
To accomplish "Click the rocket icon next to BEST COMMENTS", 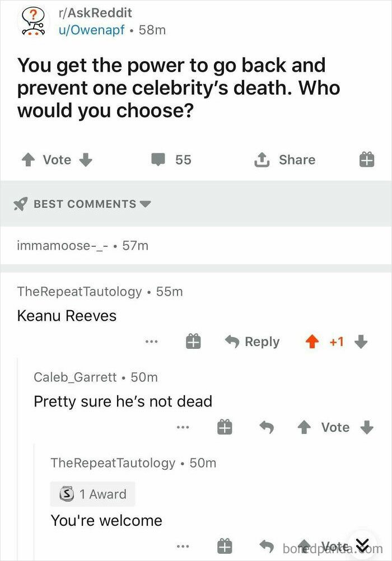I will (x=20, y=204).
